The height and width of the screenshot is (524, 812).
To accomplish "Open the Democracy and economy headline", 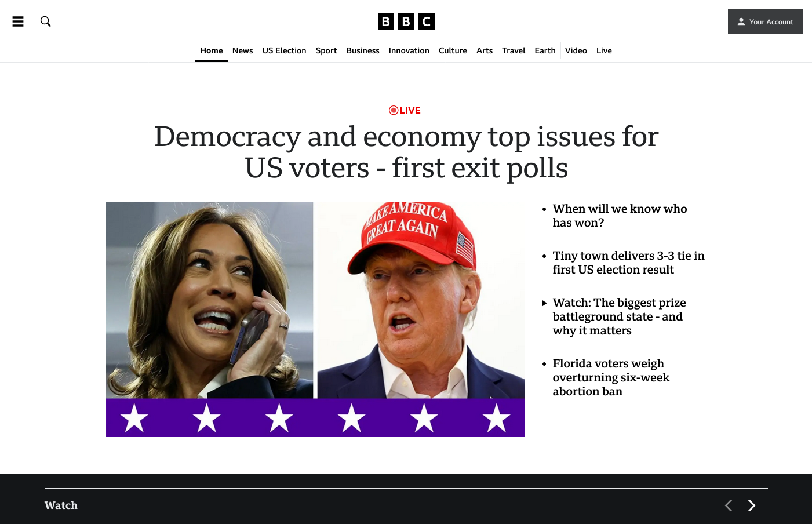I will (406, 152).
